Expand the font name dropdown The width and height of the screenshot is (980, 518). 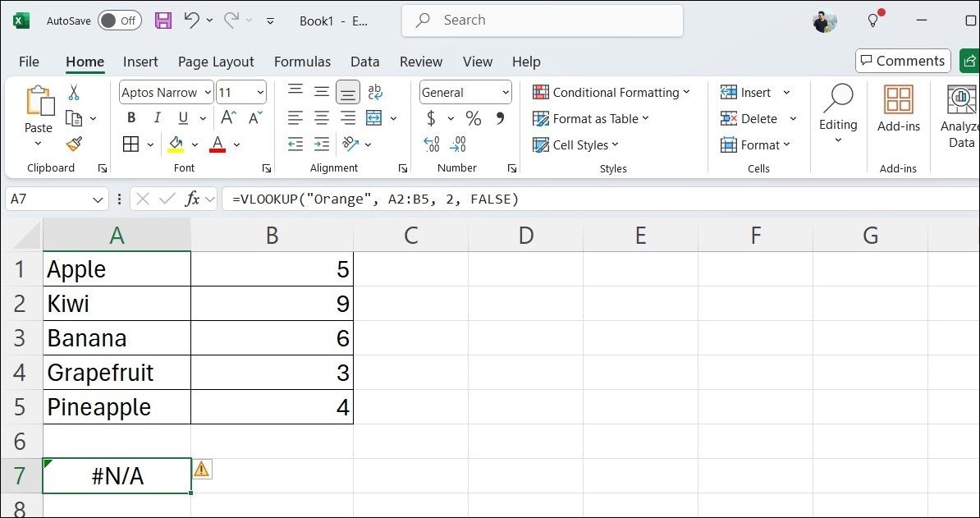point(207,93)
